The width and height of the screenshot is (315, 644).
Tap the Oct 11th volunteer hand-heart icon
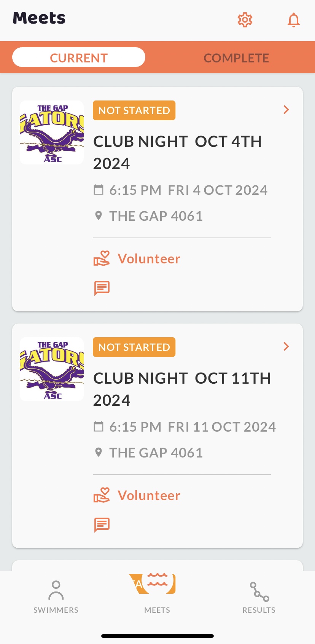102,496
